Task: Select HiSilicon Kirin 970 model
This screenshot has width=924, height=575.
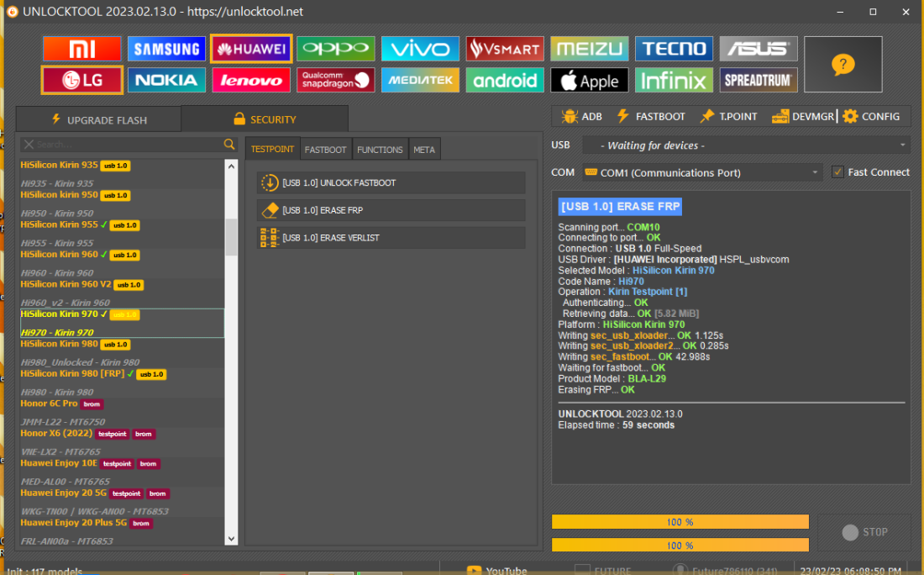Action: (122, 323)
